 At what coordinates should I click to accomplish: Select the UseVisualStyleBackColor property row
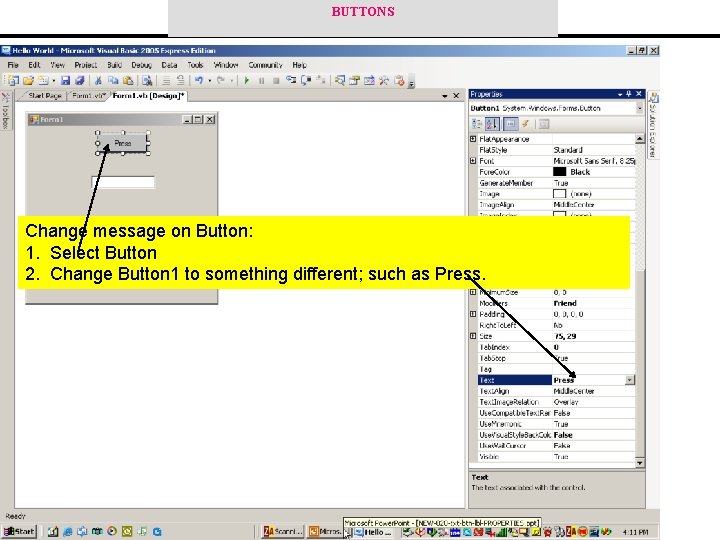click(557, 435)
